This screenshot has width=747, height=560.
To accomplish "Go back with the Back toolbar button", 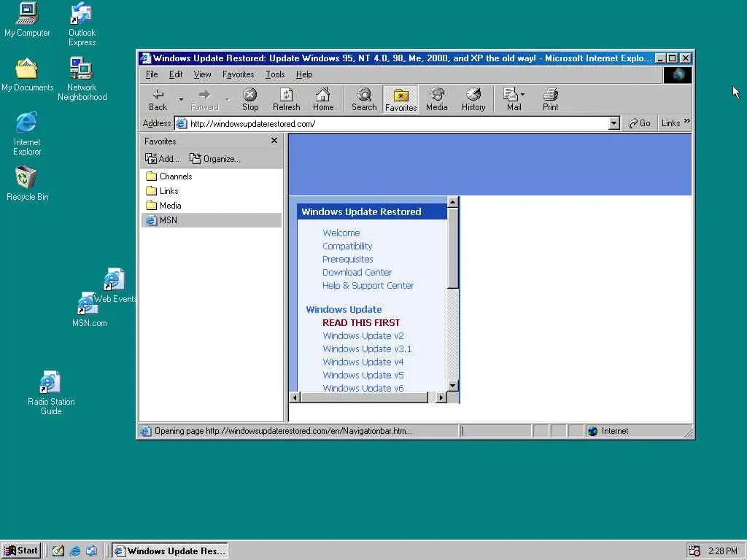I will (x=158, y=99).
